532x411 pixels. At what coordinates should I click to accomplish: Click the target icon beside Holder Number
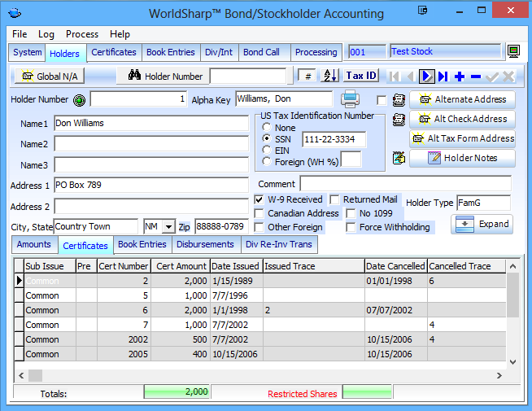[x=79, y=100]
